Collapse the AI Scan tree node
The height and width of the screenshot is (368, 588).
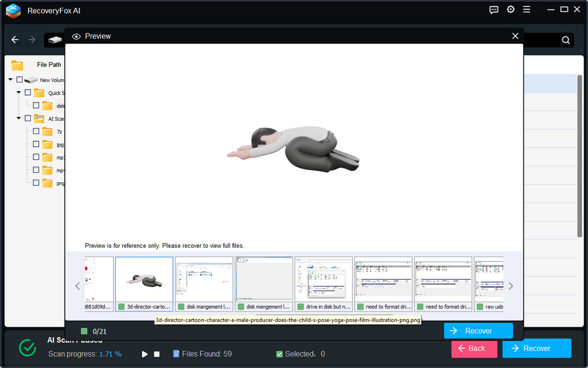(19, 118)
